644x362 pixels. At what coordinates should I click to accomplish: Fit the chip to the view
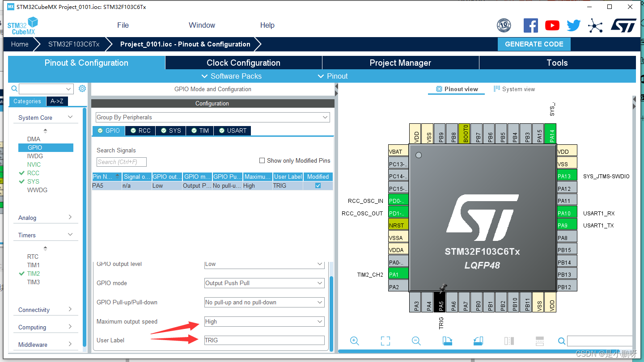386,341
